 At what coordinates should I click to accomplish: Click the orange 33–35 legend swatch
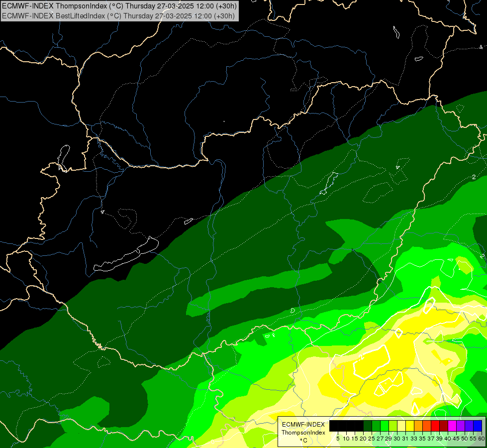(x=418, y=426)
